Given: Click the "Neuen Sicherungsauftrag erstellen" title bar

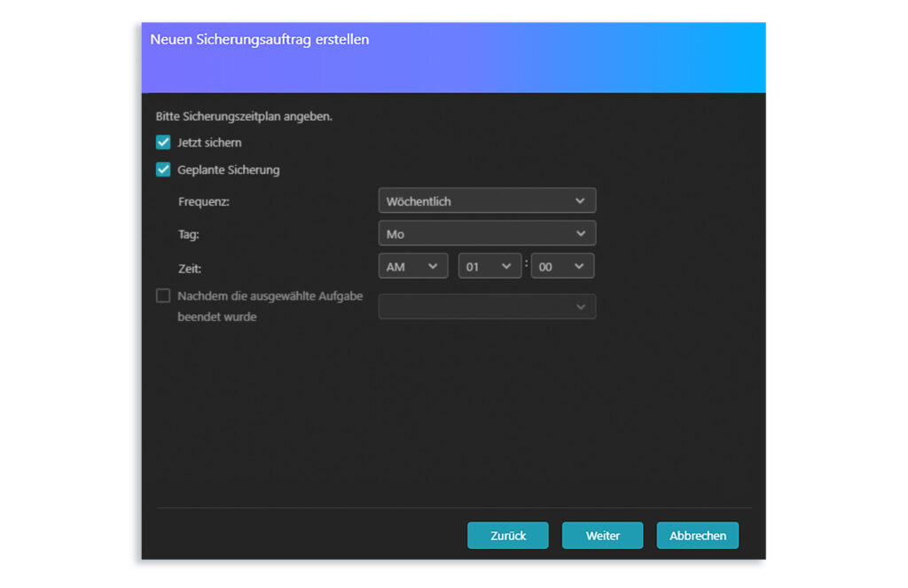Looking at the screenshot, I should pos(260,40).
